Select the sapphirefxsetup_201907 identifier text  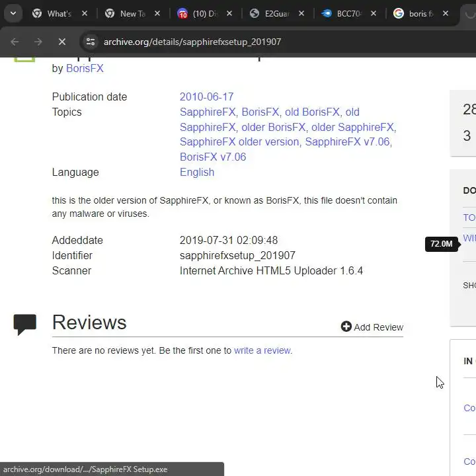pos(237,255)
